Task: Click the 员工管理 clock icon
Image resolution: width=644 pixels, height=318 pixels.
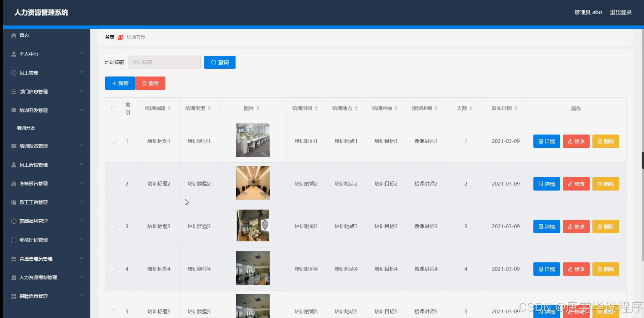Action: pos(14,73)
